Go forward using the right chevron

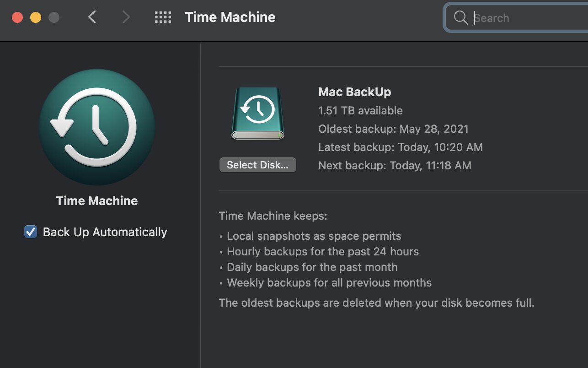pos(126,17)
